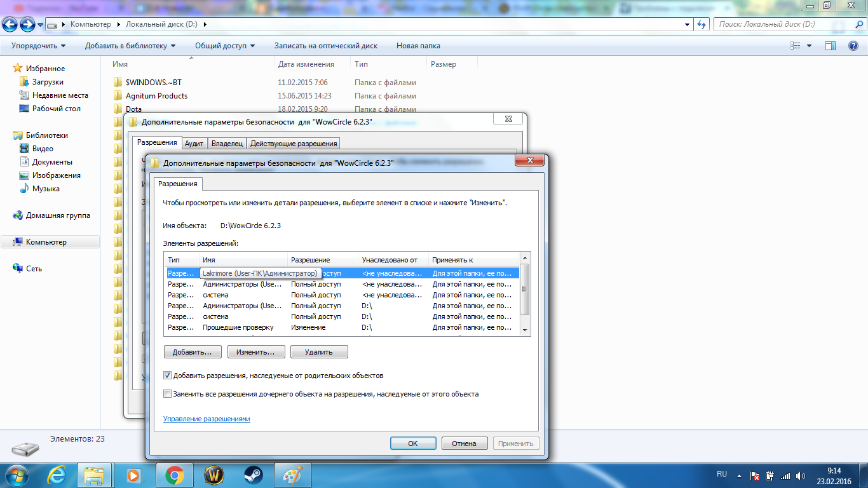Click the refresh icon beside address bar
Viewport: 868px width, 488px height.
click(x=702, y=24)
